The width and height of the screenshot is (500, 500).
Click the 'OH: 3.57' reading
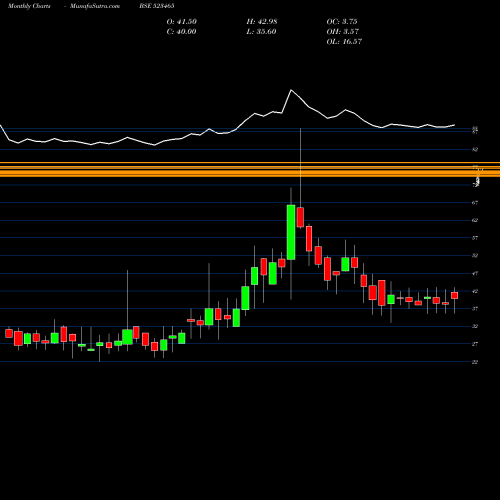[x=343, y=31]
